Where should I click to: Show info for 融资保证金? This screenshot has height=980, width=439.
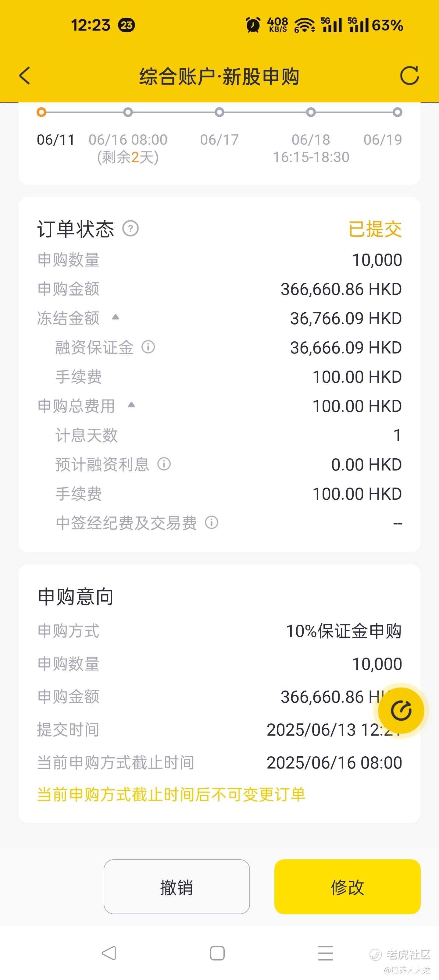click(148, 347)
